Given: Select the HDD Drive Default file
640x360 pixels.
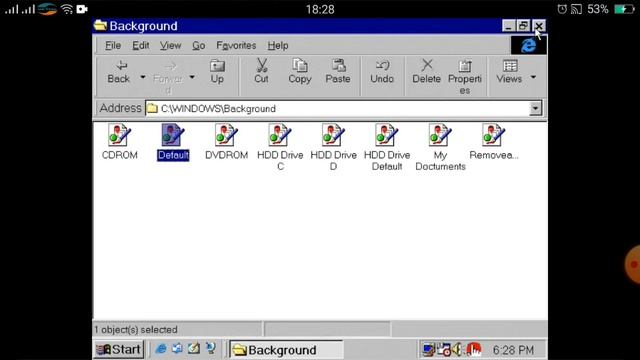Looking at the screenshot, I should click(387, 147).
